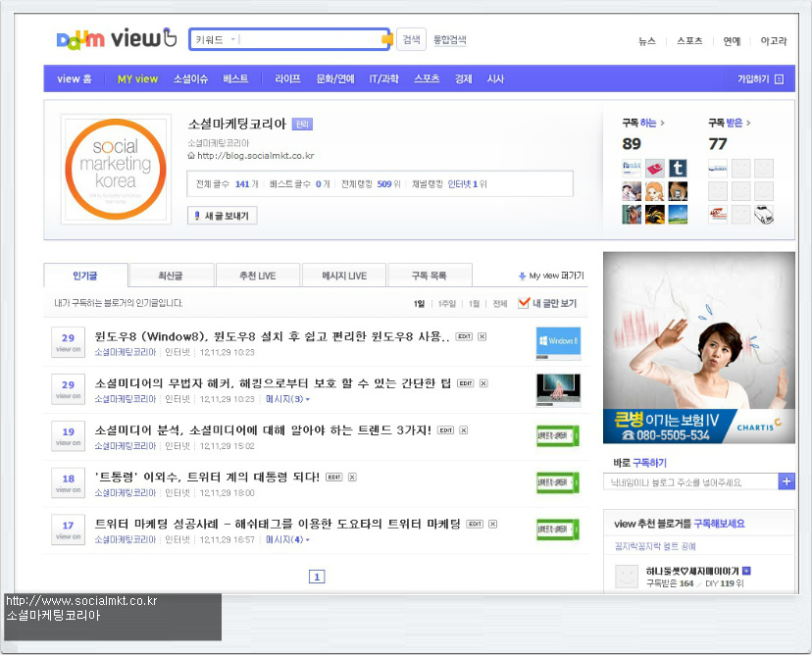Click EDIT on the 윈도우8 (Window8) post
The width and height of the screenshot is (812, 655).
click(x=464, y=336)
